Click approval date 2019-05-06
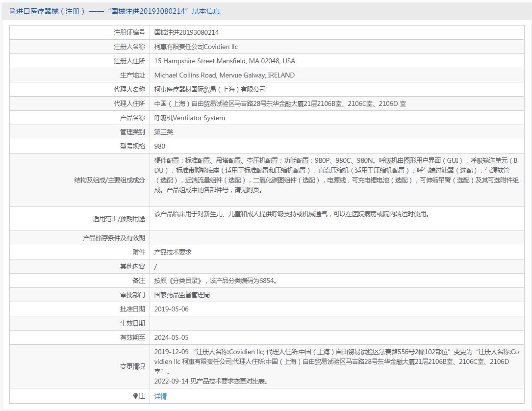Screen dimensions: 532x411 point(171,309)
